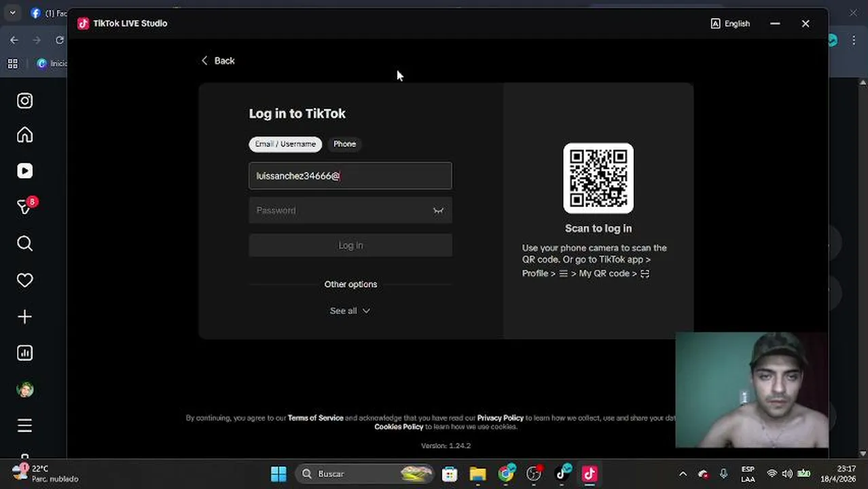Open Instagram messages with 8 badge
Viewport: 868px width, 489px height.
[x=25, y=206]
